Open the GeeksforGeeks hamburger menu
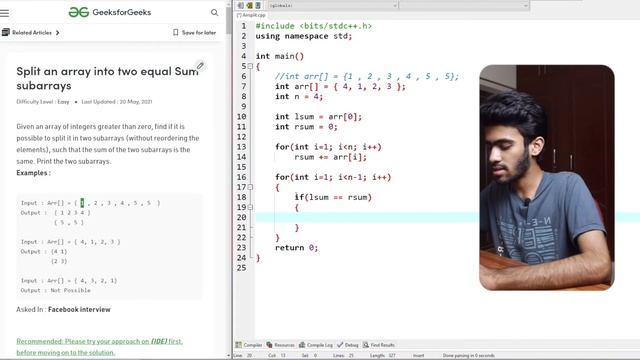The image size is (640, 360). [x=4, y=13]
